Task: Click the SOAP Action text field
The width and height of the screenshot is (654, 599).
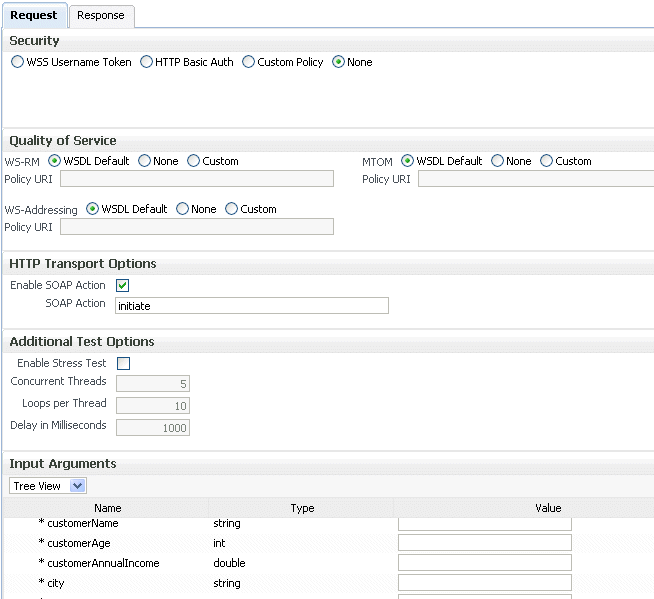Action: [x=252, y=306]
